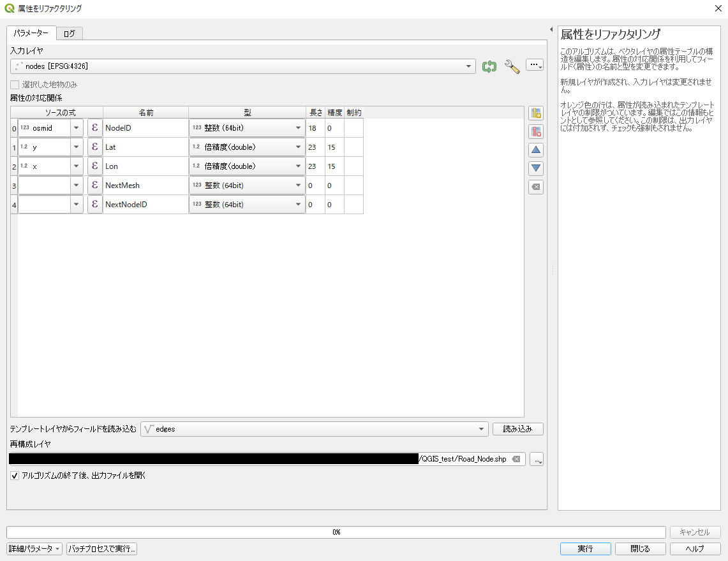Click add new field icon
This screenshot has width=728, height=561.
click(536, 113)
